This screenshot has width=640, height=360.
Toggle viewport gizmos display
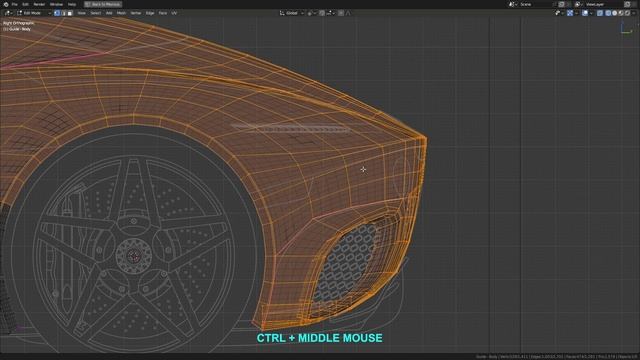[x=570, y=13]
